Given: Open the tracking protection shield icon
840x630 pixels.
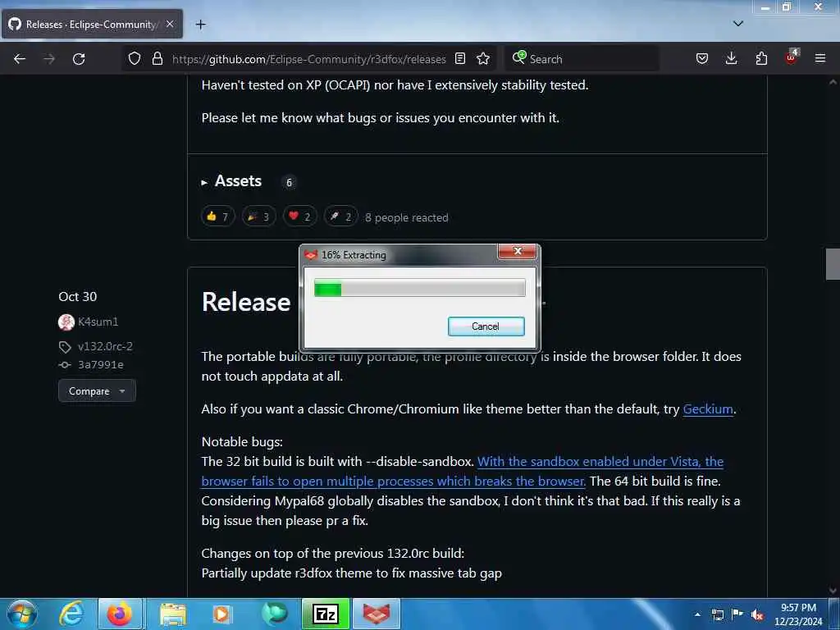Looking at the screenshot, I should pos(135,59).
